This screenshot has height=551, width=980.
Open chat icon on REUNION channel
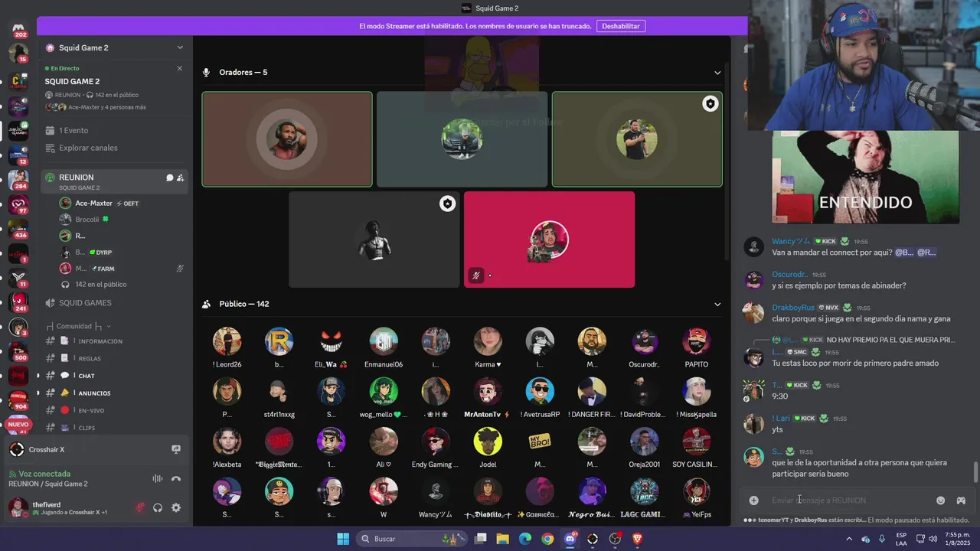click(x=169, y=178)
